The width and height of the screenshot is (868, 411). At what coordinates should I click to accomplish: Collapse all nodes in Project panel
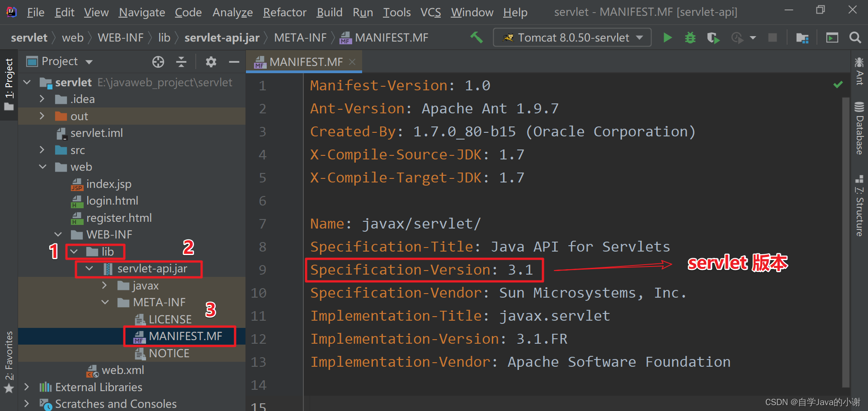pyautogui.click(x=181, y=62)
